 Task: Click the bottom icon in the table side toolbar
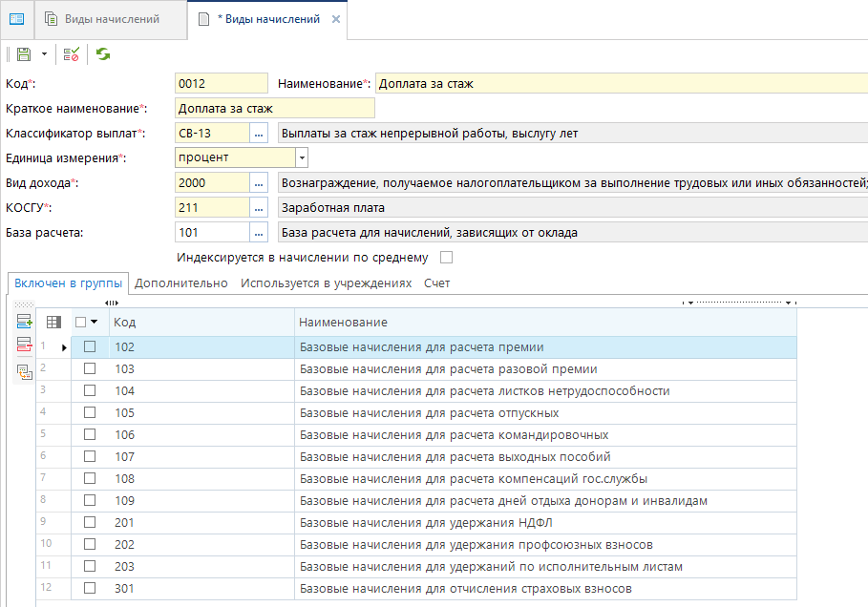tap(24, 372)
